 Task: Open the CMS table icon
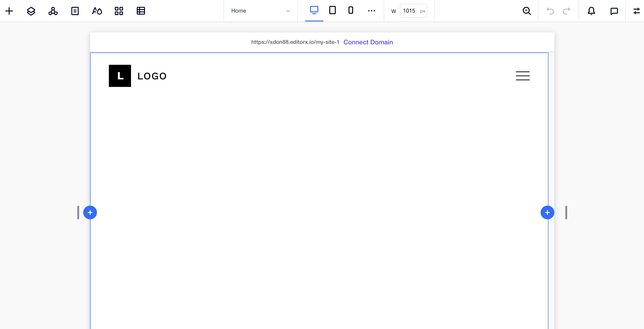pyautogui.click(x=141, y=11)
